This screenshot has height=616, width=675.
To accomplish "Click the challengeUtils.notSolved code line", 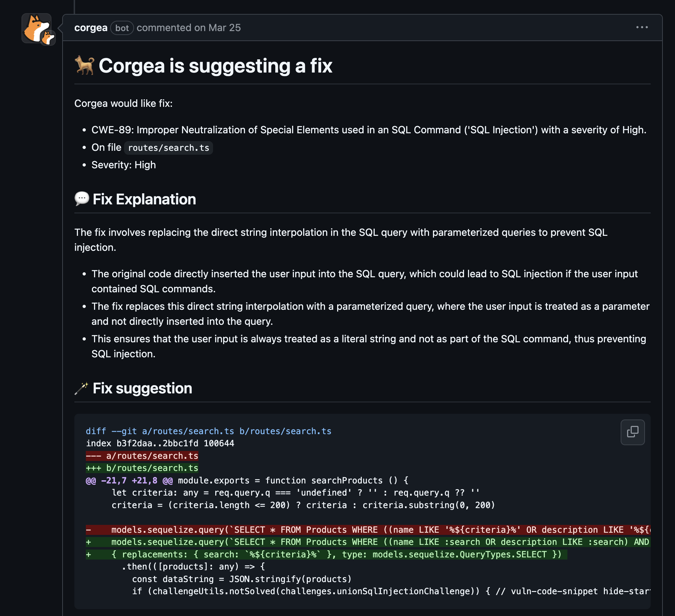I will click(391, 591).
